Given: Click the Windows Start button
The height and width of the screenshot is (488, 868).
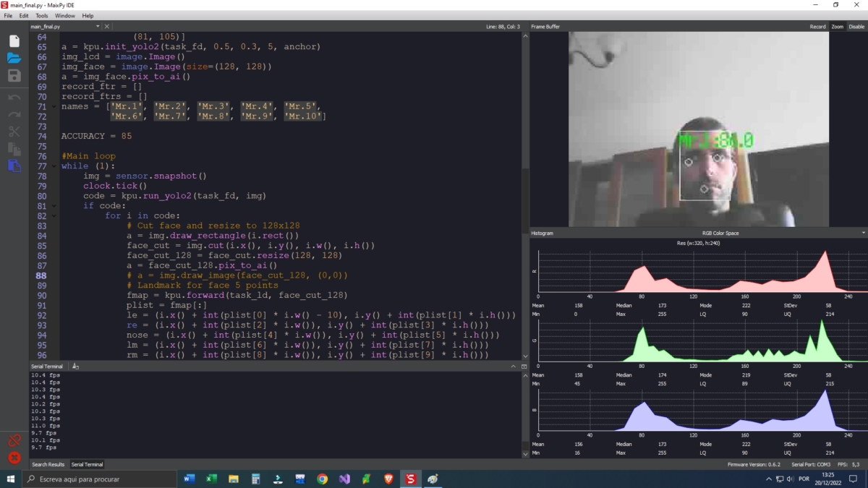Looking at the screenshot, I should point(11,479).
